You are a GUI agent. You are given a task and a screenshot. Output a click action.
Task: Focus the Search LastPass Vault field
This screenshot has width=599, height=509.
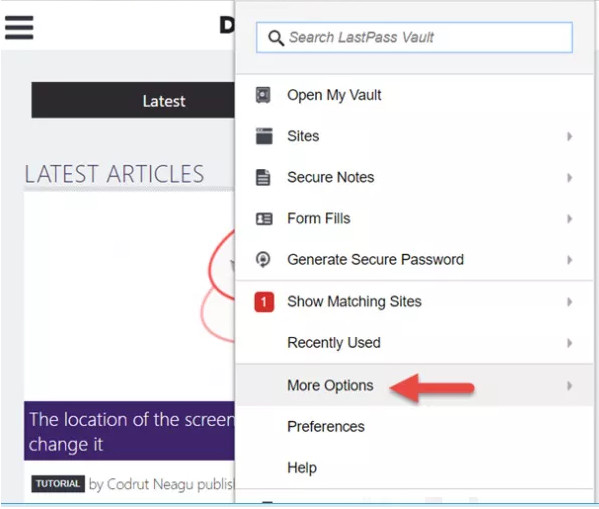click(414, 37)
